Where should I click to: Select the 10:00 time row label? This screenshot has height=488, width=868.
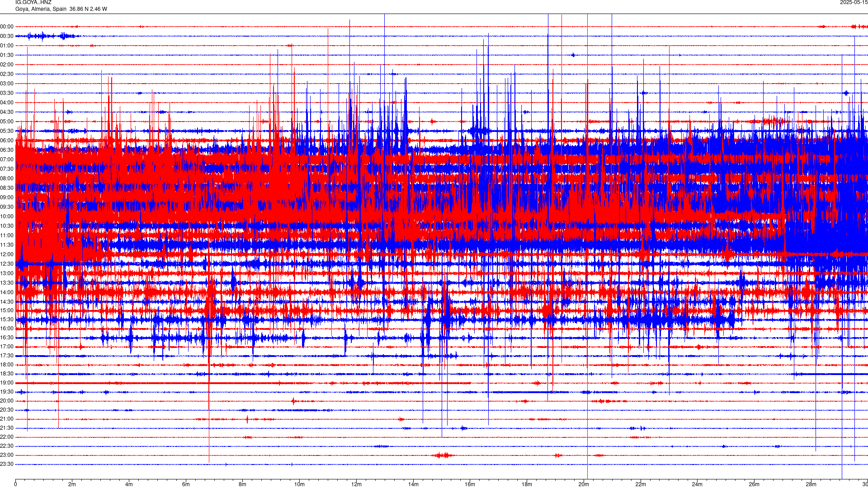tap(7, 216)
